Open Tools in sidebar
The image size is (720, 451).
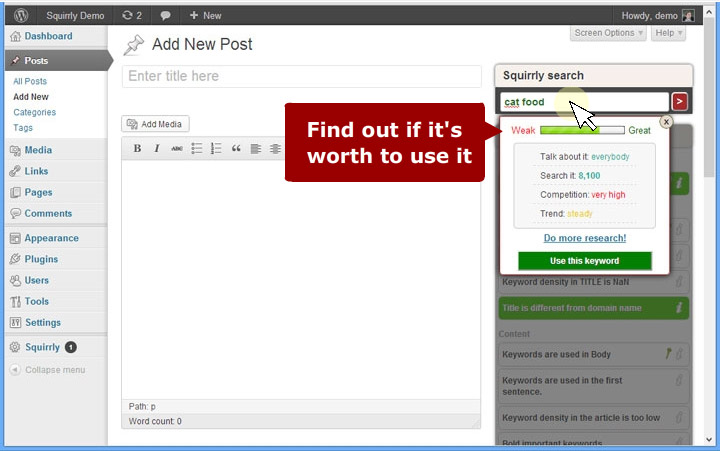click(x=37, y=301)
